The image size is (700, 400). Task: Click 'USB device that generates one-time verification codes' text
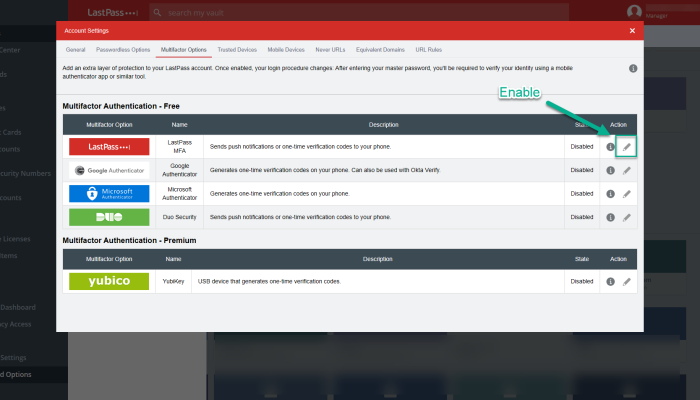tap(269, 281)
